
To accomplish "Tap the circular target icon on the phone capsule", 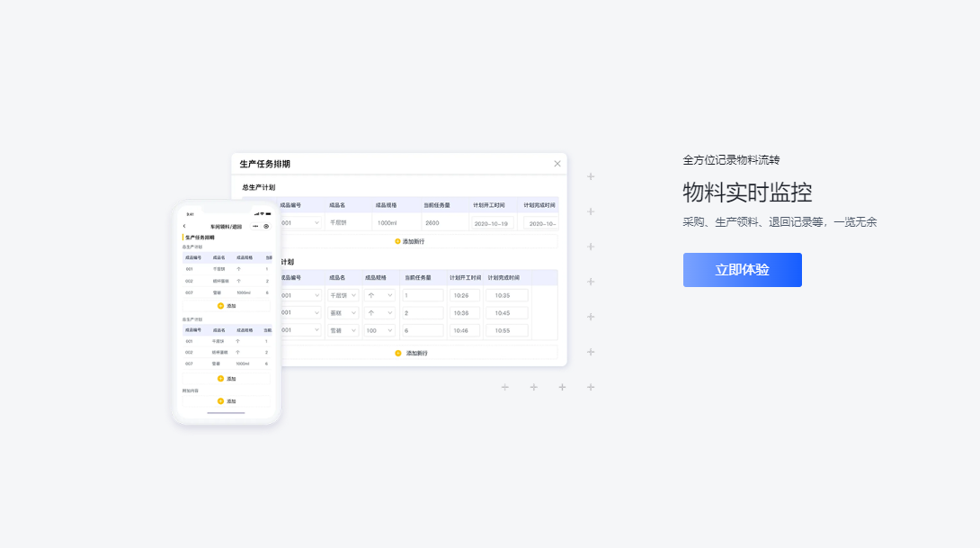I will coord(266,227).
